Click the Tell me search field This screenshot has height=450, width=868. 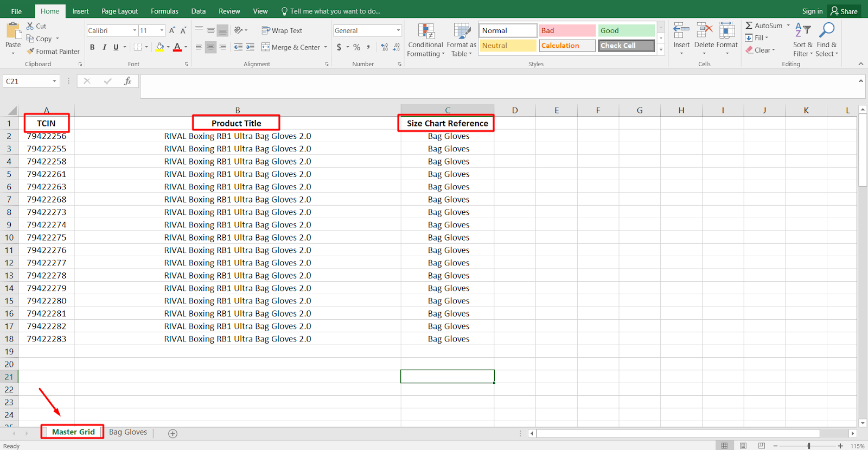pyautogui.click(x=330, y=11)
